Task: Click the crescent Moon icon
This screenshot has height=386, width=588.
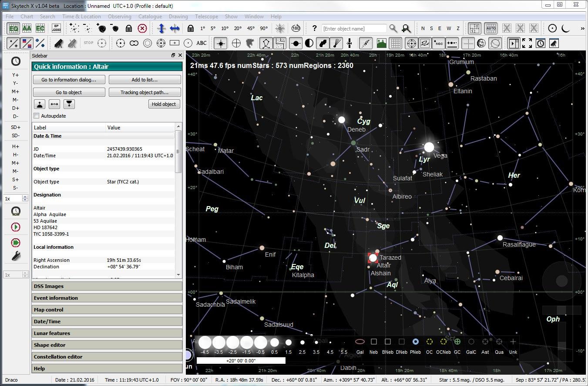Action: (x=566, y=28)
